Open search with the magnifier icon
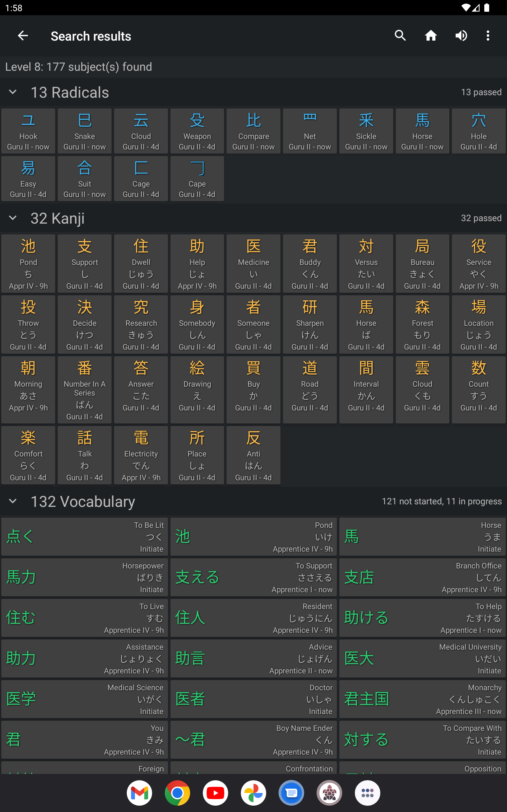Image resolution: width=507 pixels, height=812 pixels. (400, 36)
